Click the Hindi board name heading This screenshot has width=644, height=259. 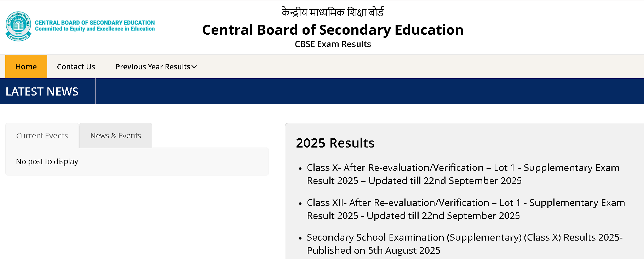point(333,12)
